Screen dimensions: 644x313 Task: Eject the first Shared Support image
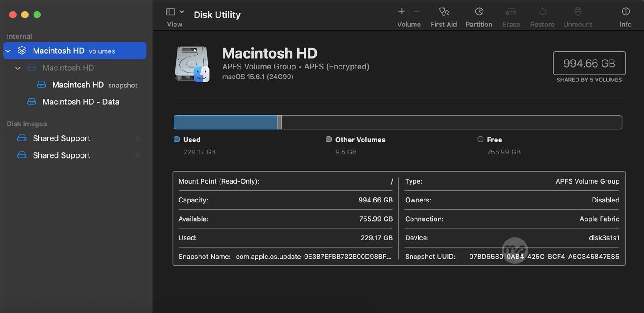pos(137,138)
